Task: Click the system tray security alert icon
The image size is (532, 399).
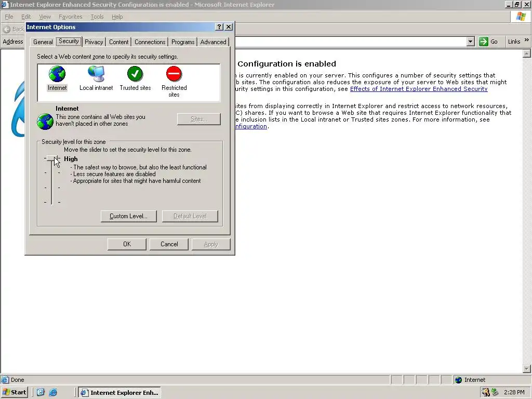Action: pos(486,392)
